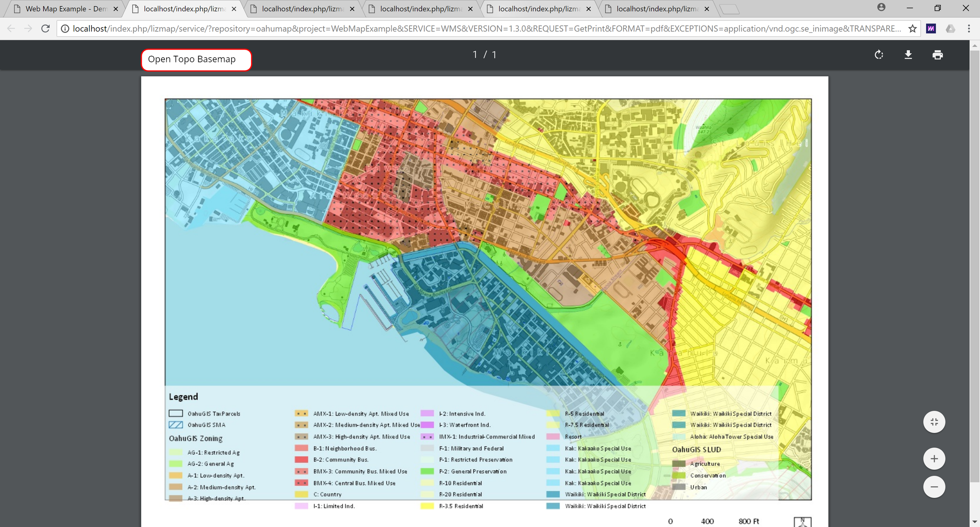Screen dimensions: 980x527
Task: Rotate the PDF page clockwise
Action: click(879, 55)
